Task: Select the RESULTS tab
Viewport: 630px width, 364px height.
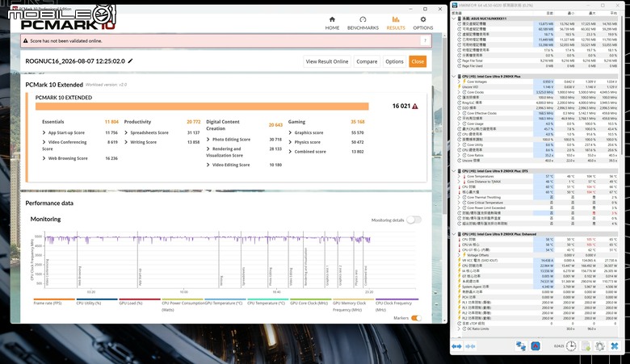Action: click(x=396, y=23)
